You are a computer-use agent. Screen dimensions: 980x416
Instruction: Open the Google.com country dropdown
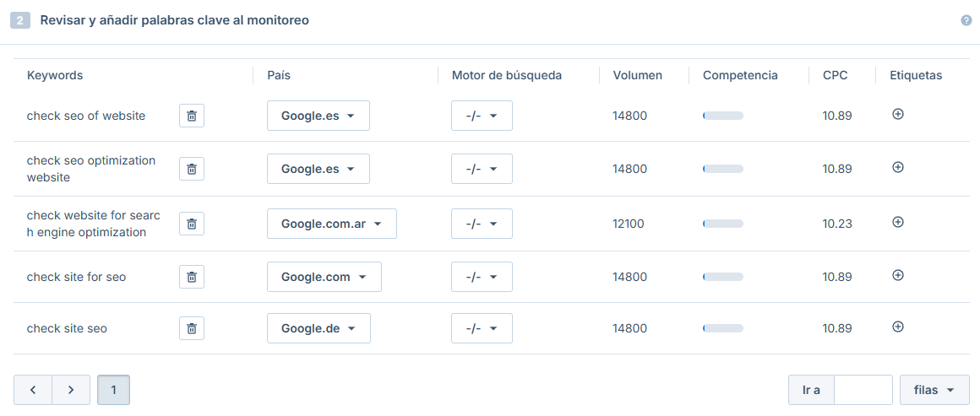pyautogui.click(x=324, y=277)
